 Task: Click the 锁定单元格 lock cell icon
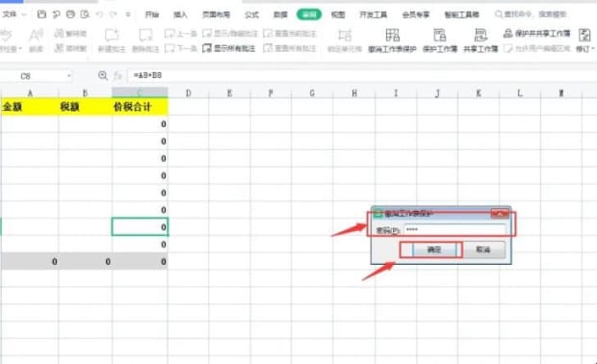(x=345, y=36)
